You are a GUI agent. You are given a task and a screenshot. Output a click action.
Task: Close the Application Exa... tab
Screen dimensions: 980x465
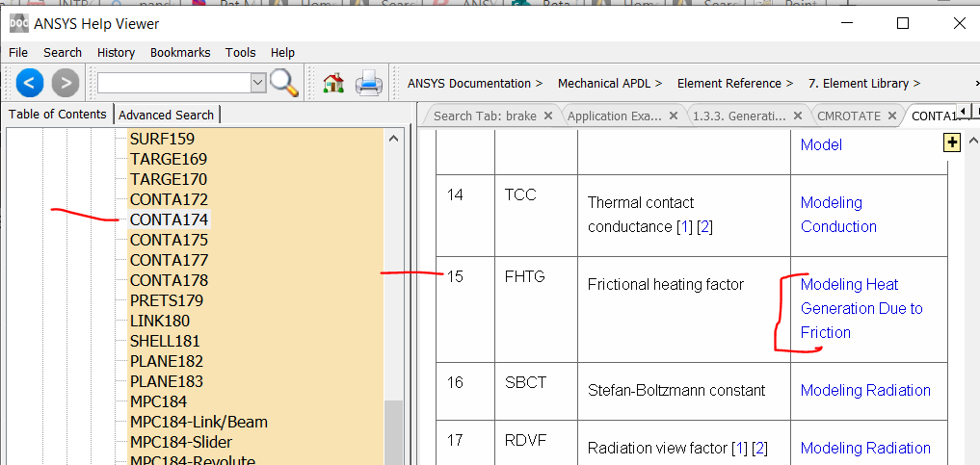coord(674,116)
